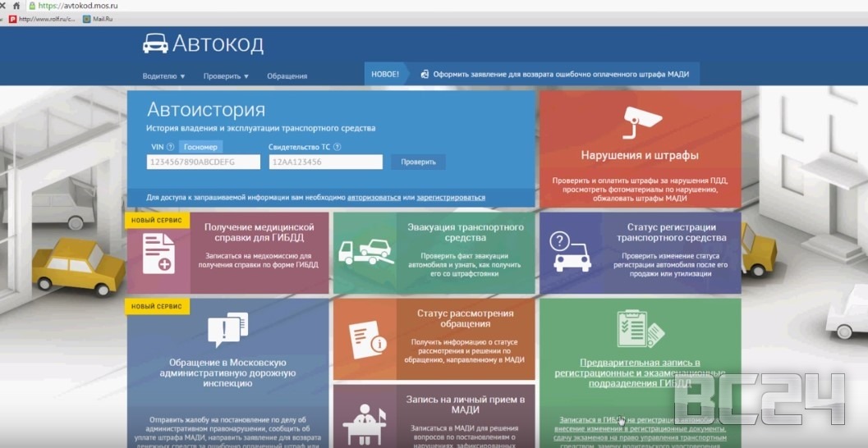Switch to the Госномер input mode
868x448 pixels.
[200, 147]
